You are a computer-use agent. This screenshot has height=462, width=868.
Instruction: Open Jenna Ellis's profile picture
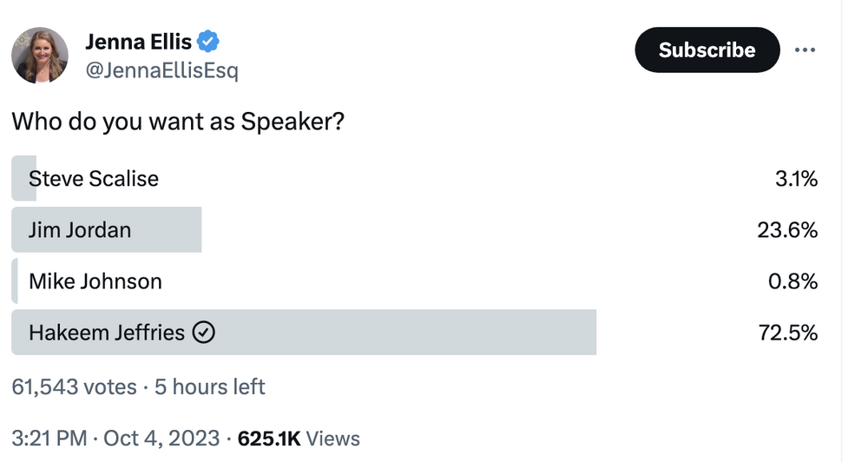pyautogui.click(x=41, y=55)
